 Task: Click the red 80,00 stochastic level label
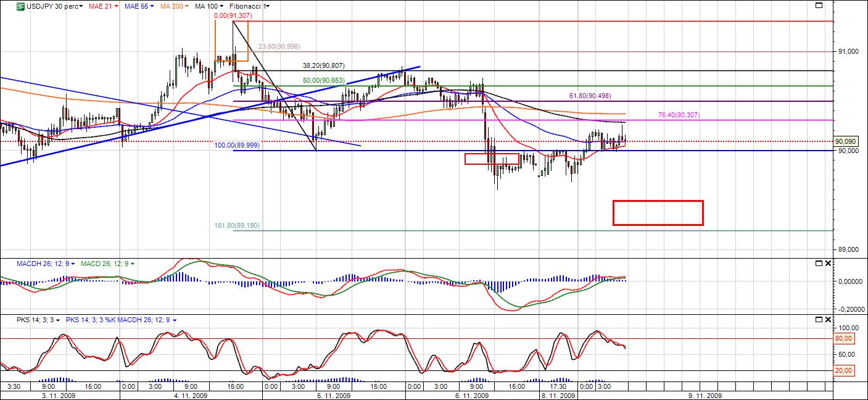(x=843, y=338)
